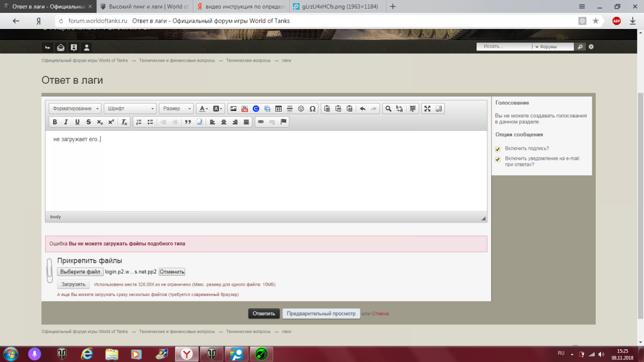This screenshot has height=362, width=644.
Task: Apply underline formatting
Action: point(77,122)
